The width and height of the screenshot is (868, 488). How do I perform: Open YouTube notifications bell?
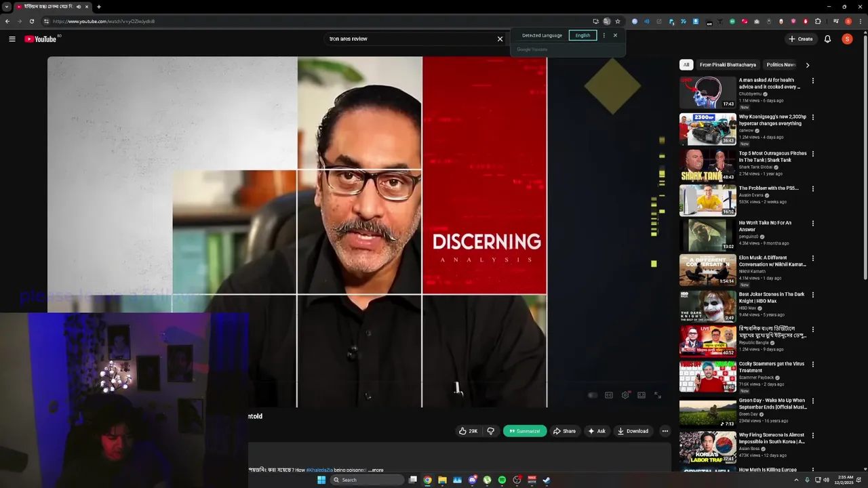(827, 39)
